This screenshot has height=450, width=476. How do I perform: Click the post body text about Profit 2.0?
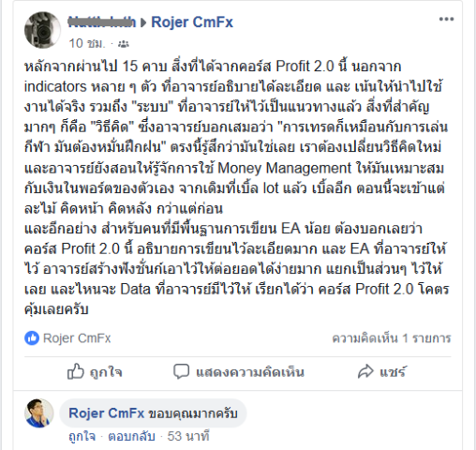point(237,187)
